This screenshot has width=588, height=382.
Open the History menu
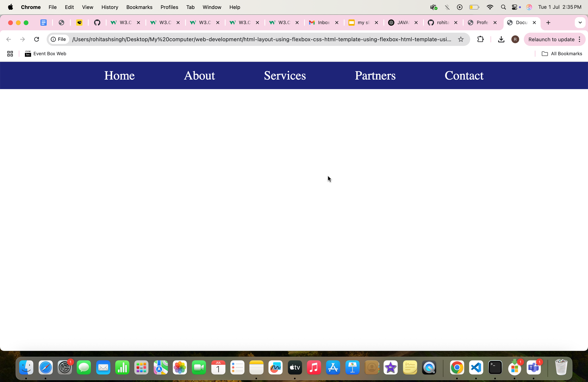click(x=110, y=7)
